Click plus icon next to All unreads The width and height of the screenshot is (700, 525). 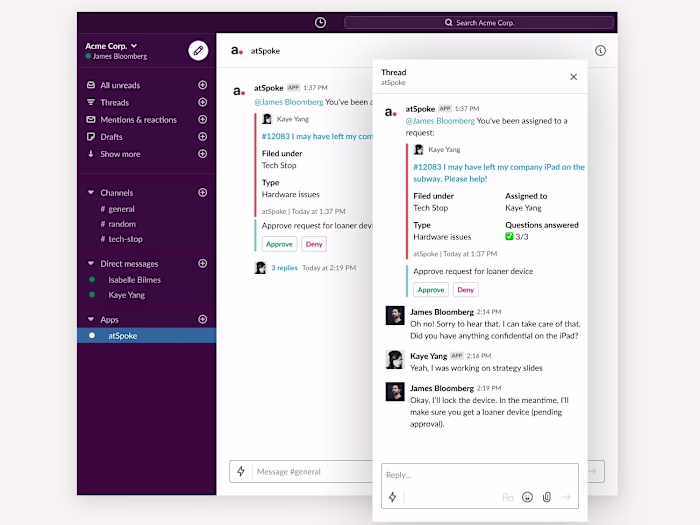point(202,85)
